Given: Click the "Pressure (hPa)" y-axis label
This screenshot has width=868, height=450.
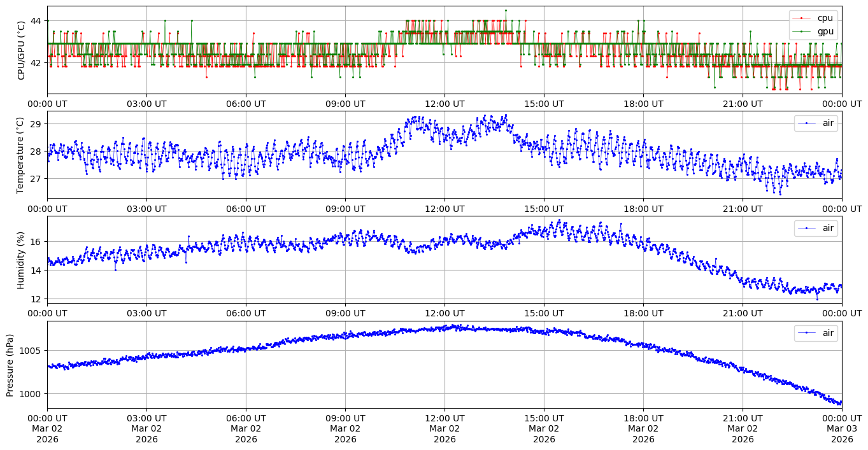Looking at the screenshot, I should tap(10, 364).
